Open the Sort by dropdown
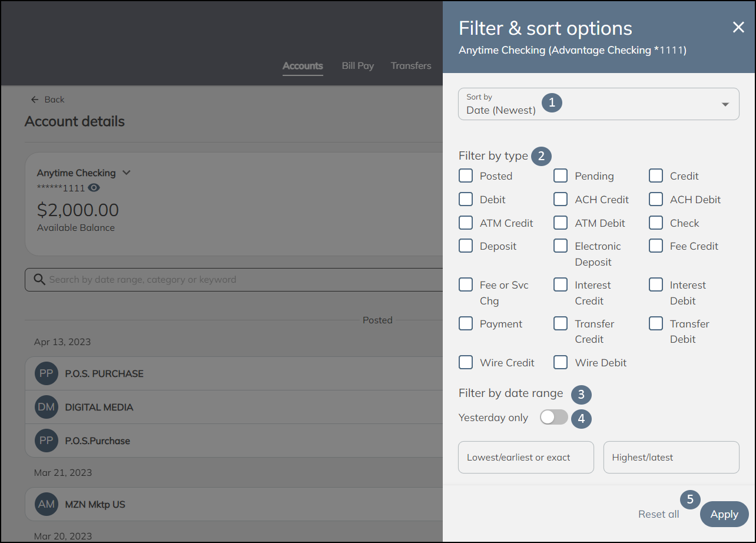 tap(598, 104)
